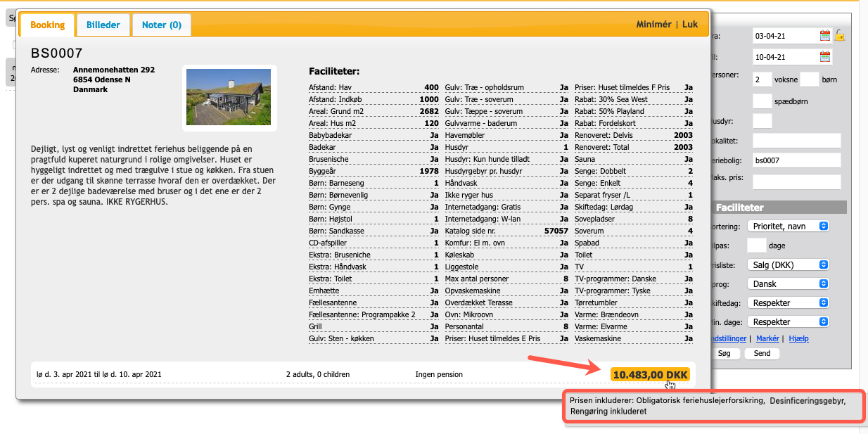Click facility row Varme: Brændeovn
This screenshot has height=434, width=868.
[634, 314]
